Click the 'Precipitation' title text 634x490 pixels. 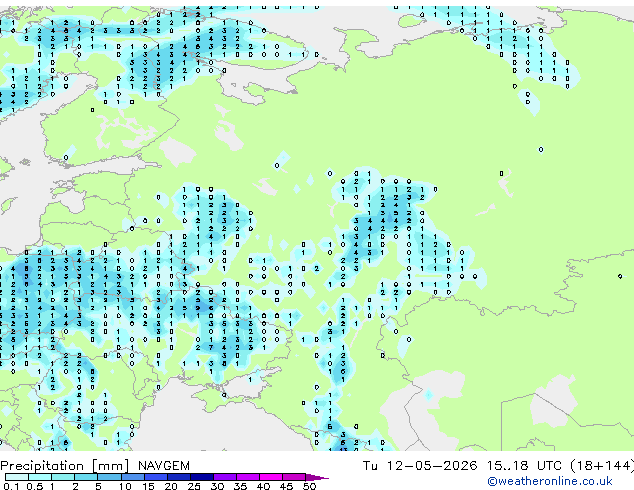tap(42, 466)
